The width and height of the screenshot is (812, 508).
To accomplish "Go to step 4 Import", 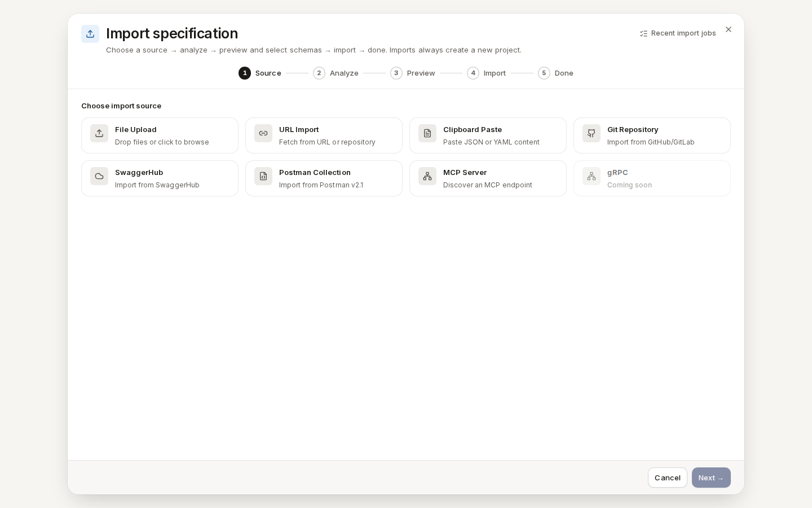I will 487,73.
